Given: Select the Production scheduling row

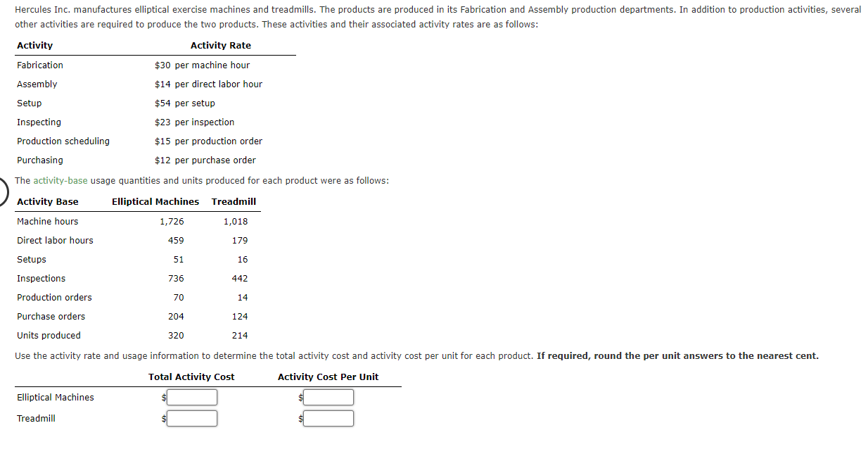Looking at the screenshot, I should tap(63, 141).
